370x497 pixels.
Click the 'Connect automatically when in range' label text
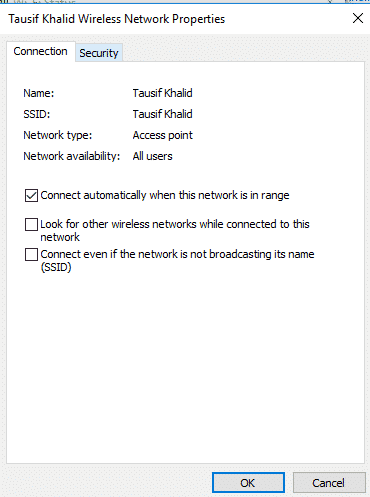165,195
